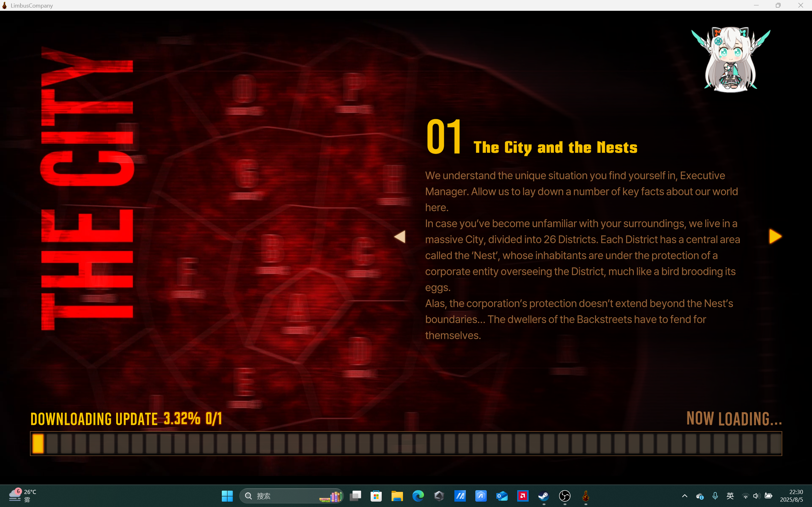Viewport: 812px width, 507px height.
Task: Click the 'NOW LOADING...' text
Action: pos(734,419)
